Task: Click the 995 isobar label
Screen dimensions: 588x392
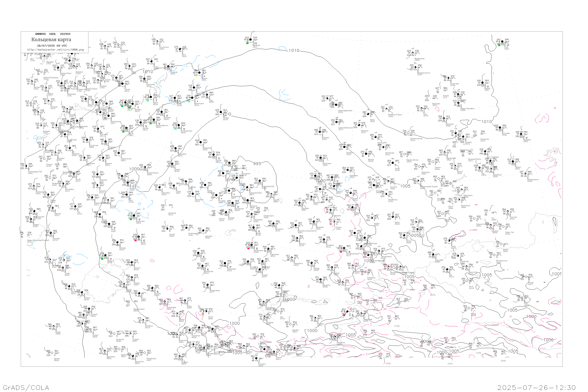Action: [x=257, y=163]
